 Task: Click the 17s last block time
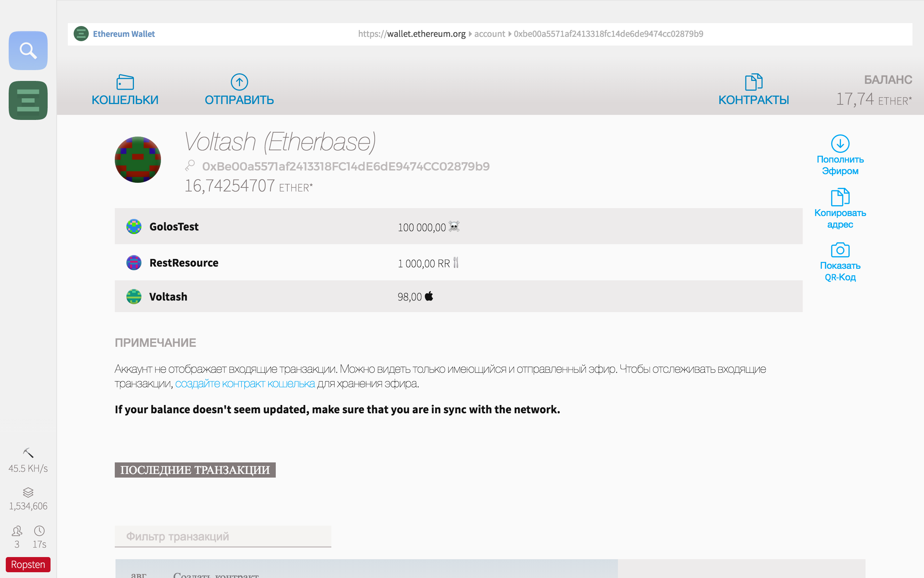point(39,544)
